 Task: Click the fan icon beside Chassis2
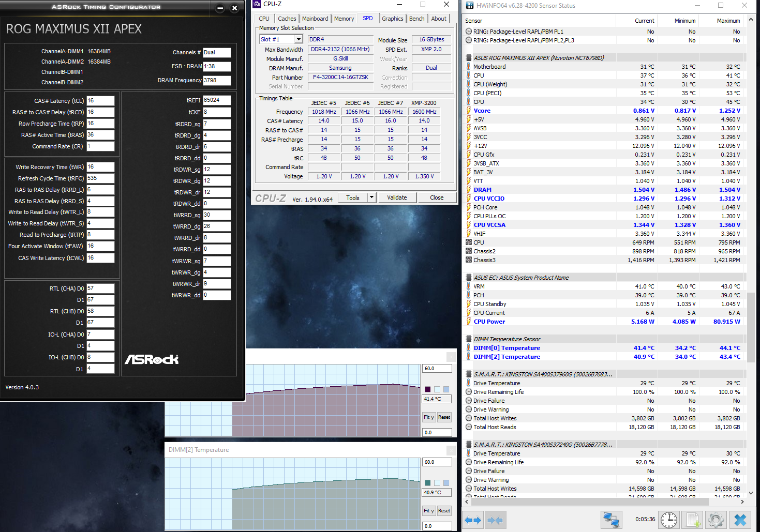point(469,251)
